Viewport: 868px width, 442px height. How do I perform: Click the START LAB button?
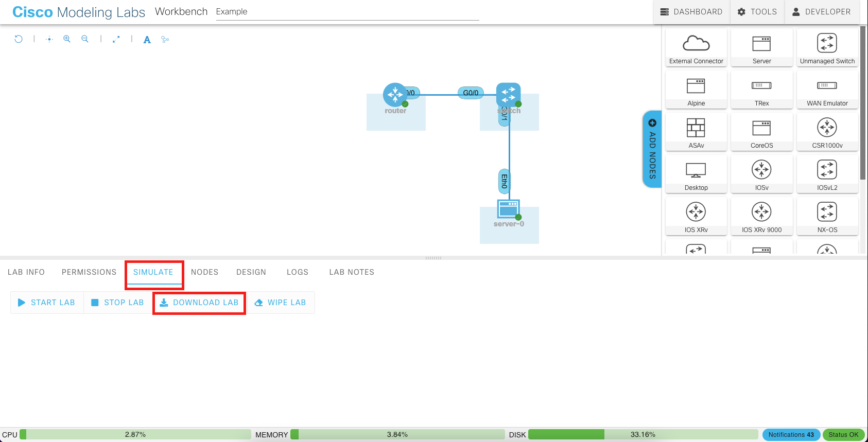point(47,303)
